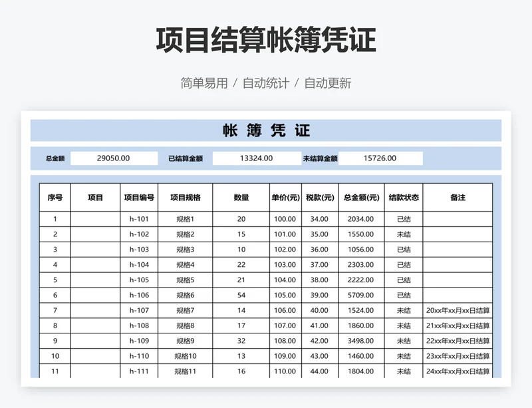The height and width of the screenshot is (408, 532).
Task: Click remark 20xx年xx月xx日结算
Action: point(458,311)
